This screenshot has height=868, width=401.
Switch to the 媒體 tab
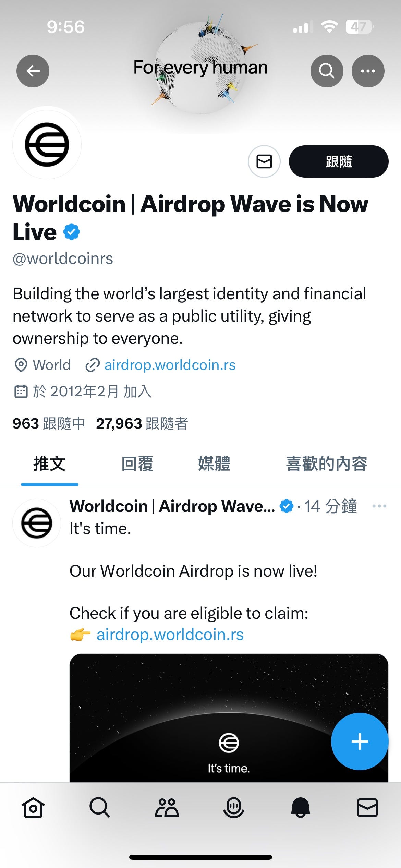click(x=214, y=464)
